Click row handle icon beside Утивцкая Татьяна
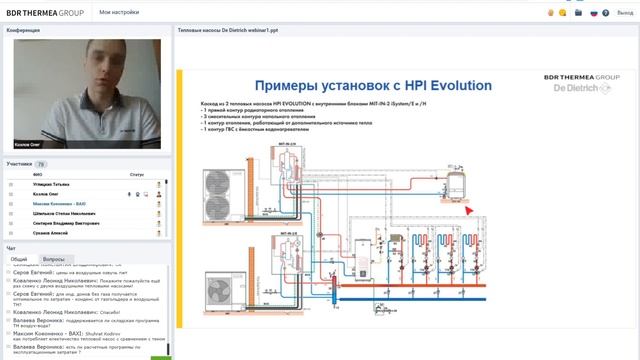 click(11, 184)
